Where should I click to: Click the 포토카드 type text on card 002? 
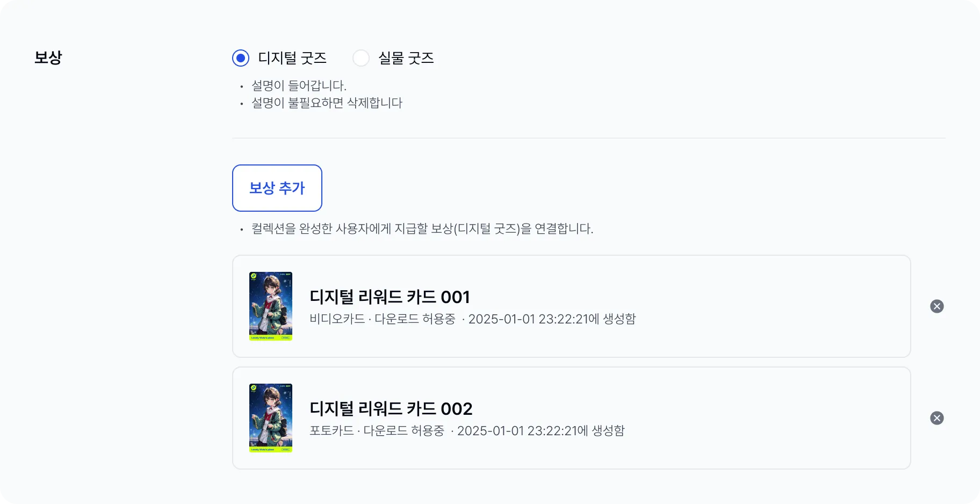(332, 430)
